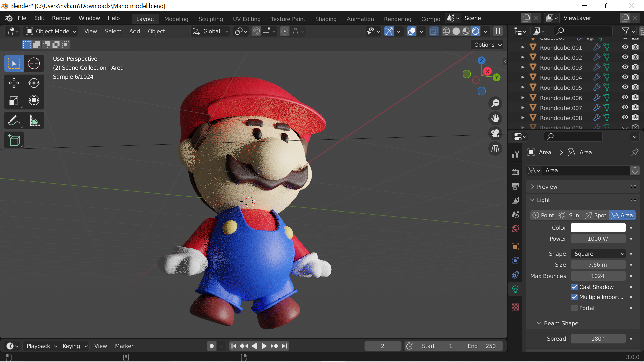Open the World properties tab
This screenshot has height=362, width=644.
(x=515, y=229)
